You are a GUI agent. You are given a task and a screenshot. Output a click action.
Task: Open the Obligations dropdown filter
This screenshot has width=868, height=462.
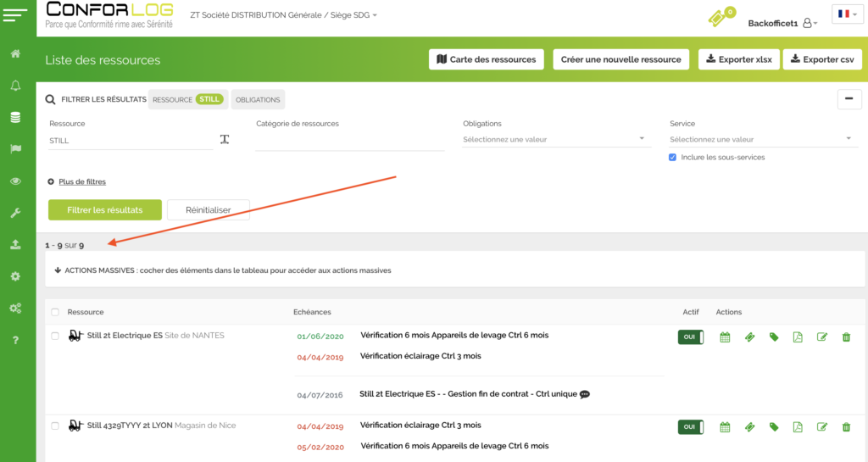(554, 140)
